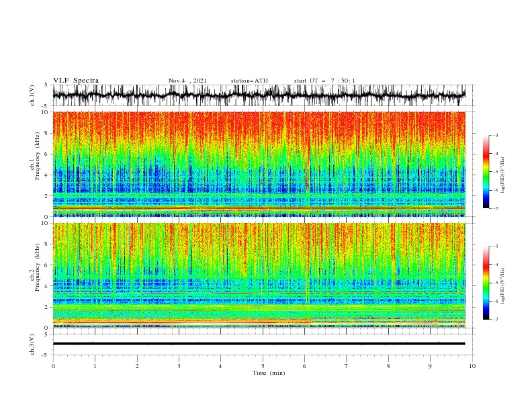Viewport: 532px width, 411px height.
Task: Click the "-5" label on upper color bar
Action: point(496,173)
